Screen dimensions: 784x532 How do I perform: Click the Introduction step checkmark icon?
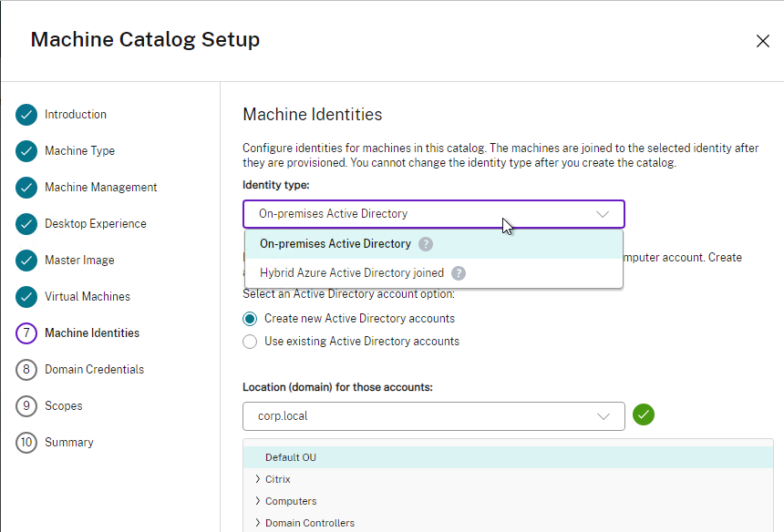pos(26,115)
